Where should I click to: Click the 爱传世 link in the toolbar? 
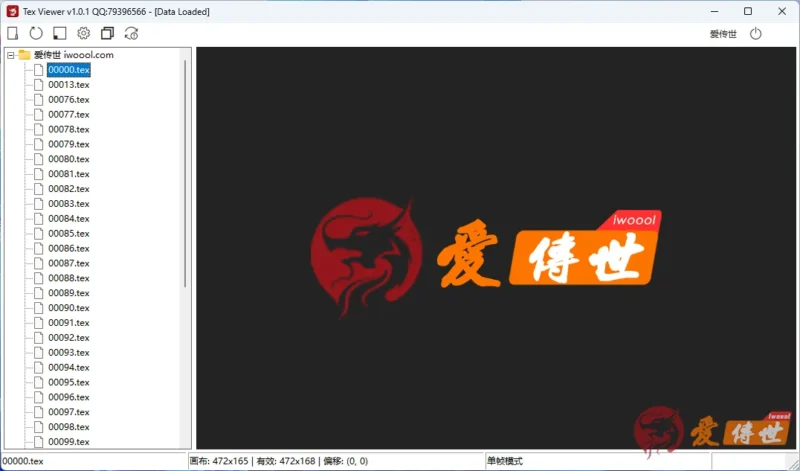[x=723, y=34]
